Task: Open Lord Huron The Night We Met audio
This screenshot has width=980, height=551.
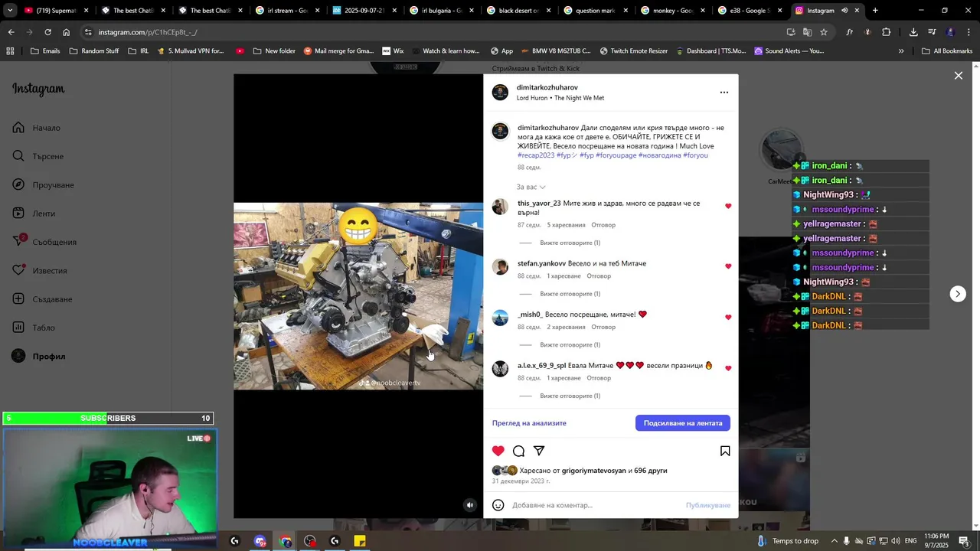Action: click(x=560, y=98)
